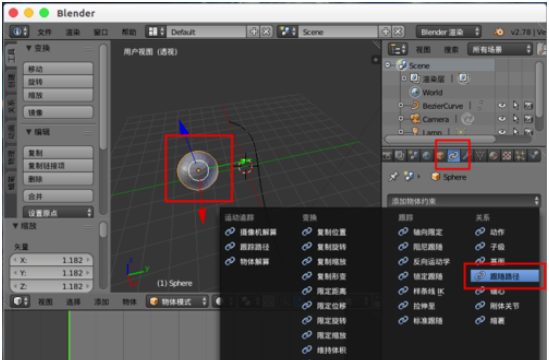Collapse the 缩放 operator panel triangle

15,226
